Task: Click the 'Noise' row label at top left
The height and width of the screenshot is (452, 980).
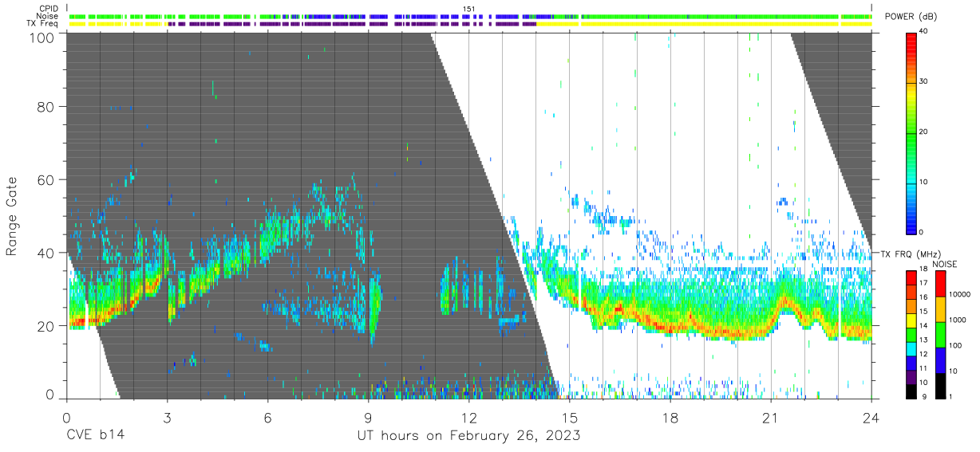Action: (x=47, y=16)
